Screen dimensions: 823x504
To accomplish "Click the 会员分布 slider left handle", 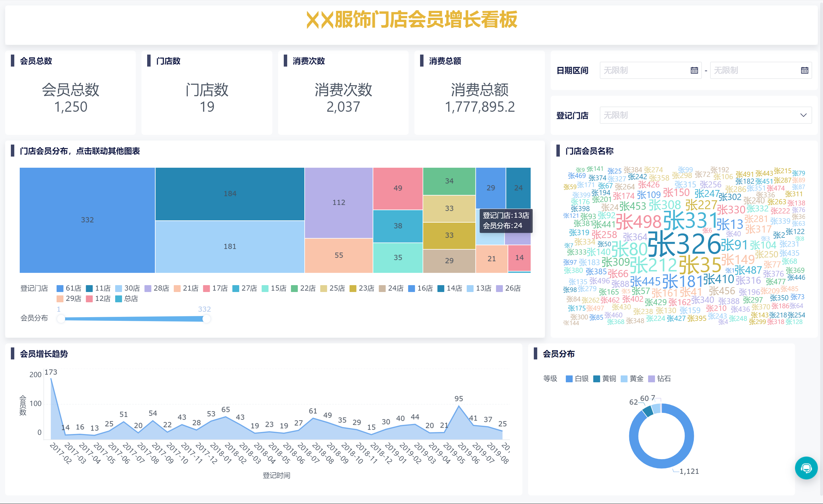I will pyautogui.click(x=61, y=319).
